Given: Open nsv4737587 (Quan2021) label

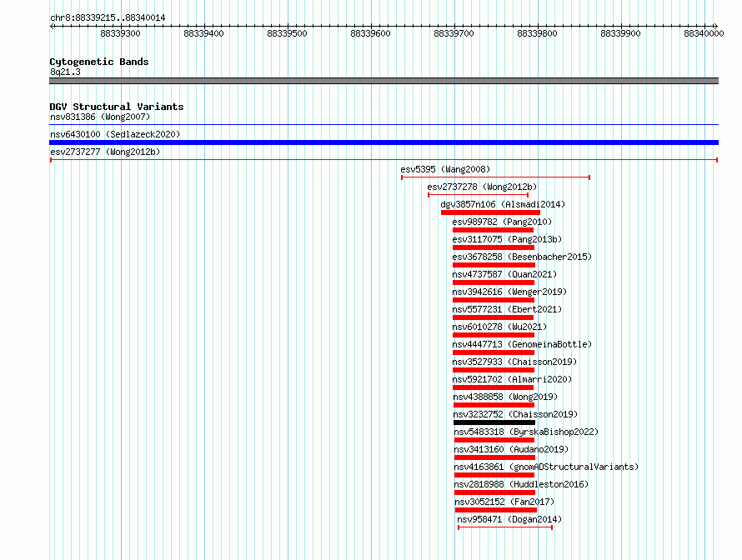Looking at the screenshot, I should click(x=504, y=274).
